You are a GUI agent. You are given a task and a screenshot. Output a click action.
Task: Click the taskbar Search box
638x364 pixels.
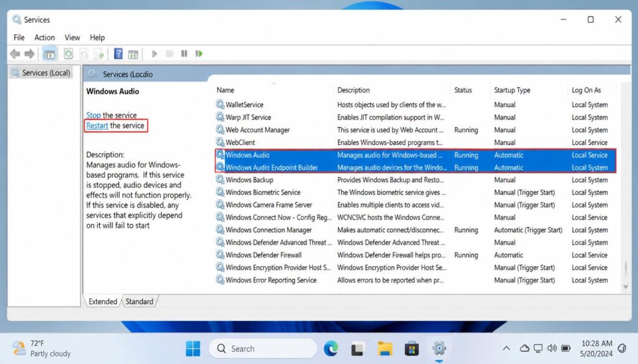pos(263,348)
